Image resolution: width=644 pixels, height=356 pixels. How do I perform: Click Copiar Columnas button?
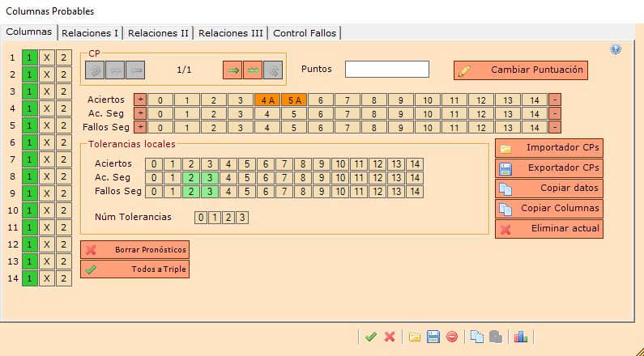tap(549, 209)
